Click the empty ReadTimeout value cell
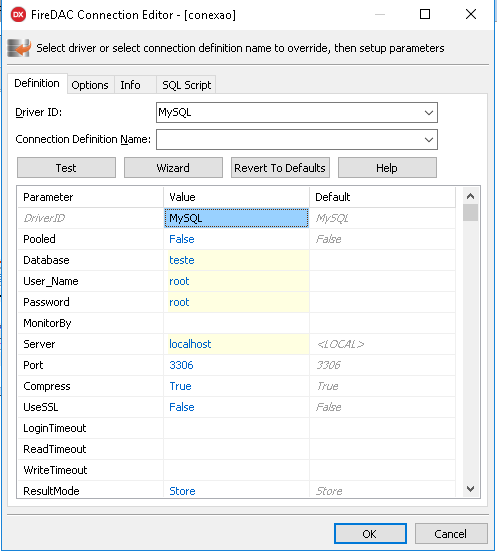 tap(236, 449)
